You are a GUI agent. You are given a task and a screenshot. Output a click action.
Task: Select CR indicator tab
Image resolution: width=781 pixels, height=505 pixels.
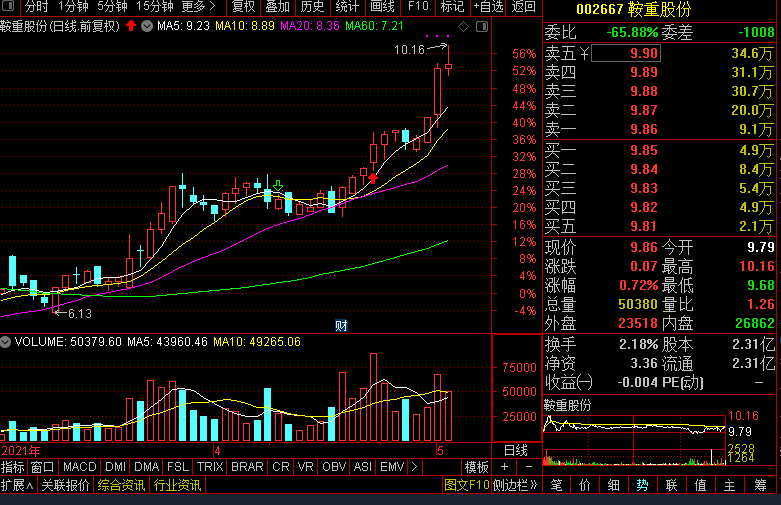click(280, 467)
